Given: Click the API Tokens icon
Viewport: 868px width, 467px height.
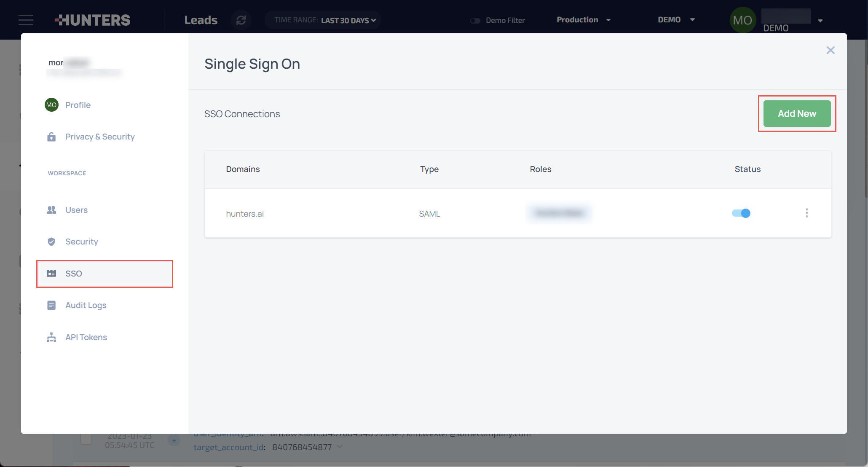Looking at the screenshot, I should coord(51,337).
